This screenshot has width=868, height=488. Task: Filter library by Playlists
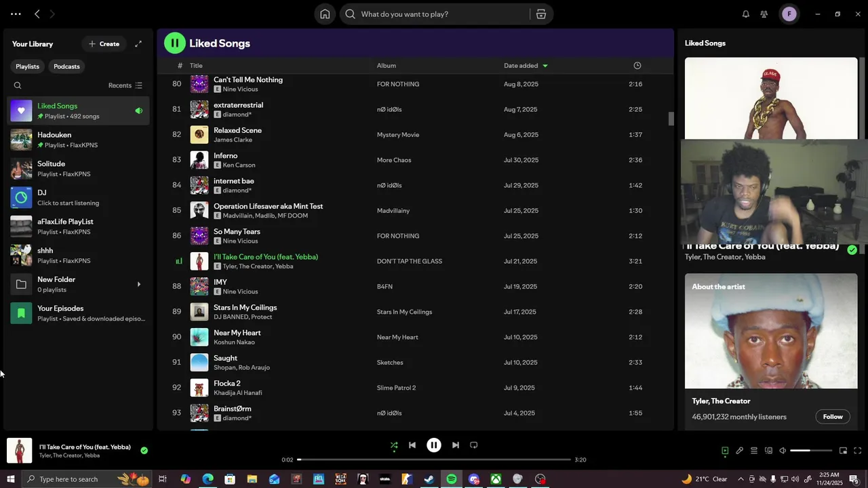point(28,66)
